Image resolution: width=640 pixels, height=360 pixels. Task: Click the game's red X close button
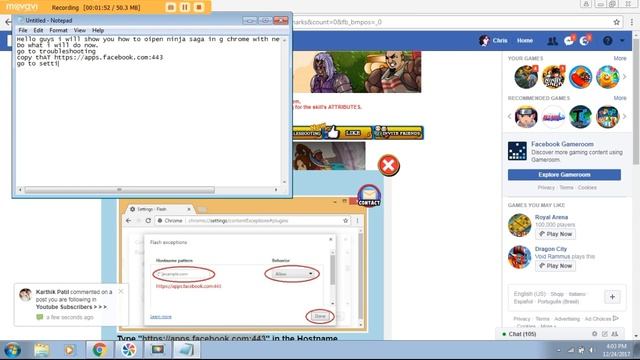click(389, 165)
